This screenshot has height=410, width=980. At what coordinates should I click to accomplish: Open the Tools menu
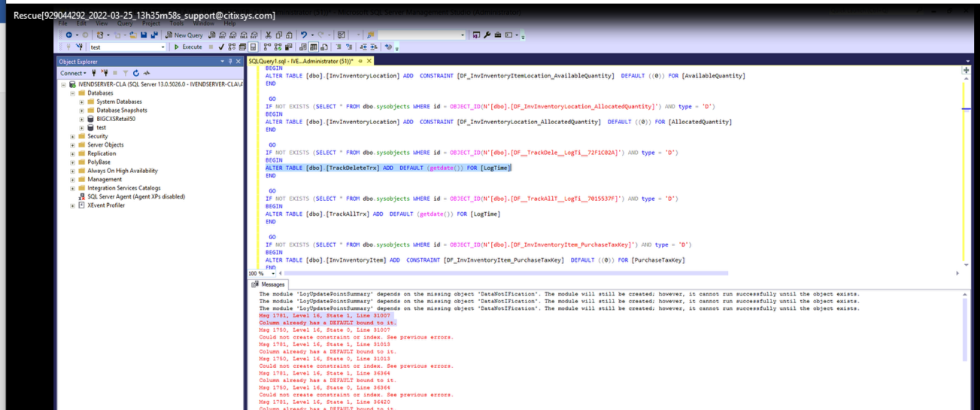pyautogui.click(x=177, y=23)
